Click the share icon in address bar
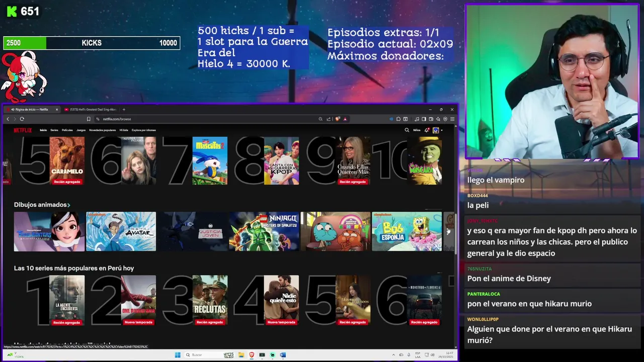The width and height of the screenshot is (644, 362). 329,119
